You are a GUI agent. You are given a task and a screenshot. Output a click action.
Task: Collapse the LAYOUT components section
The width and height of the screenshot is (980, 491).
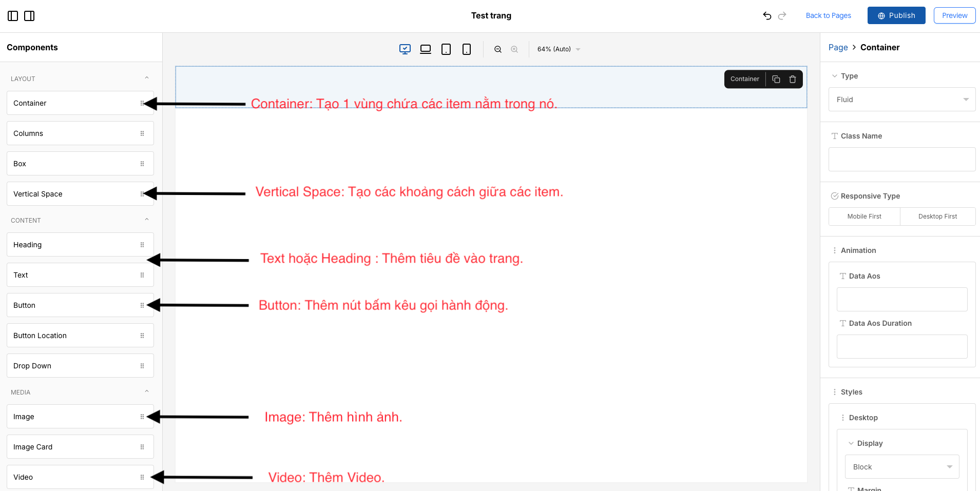click(147, 78)
